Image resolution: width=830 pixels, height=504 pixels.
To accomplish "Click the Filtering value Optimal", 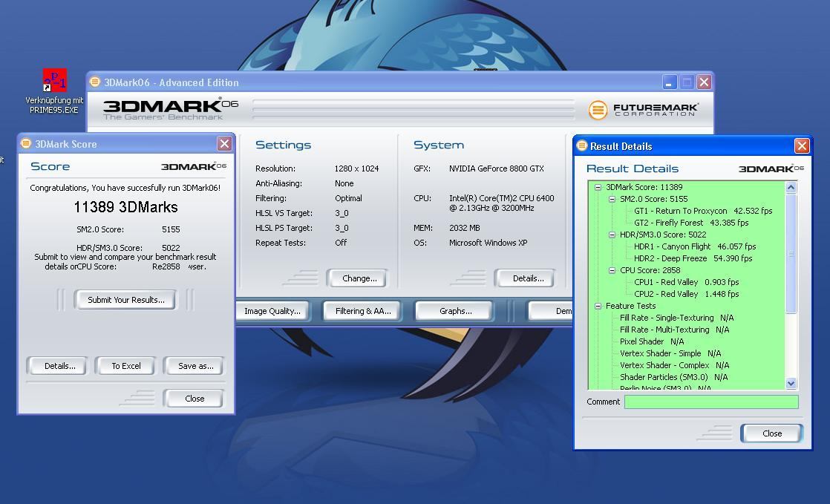I will click(348, 198).
